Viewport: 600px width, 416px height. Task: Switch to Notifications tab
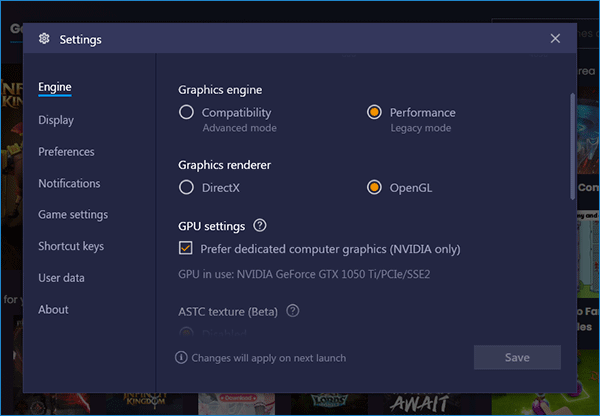(69, 183)
